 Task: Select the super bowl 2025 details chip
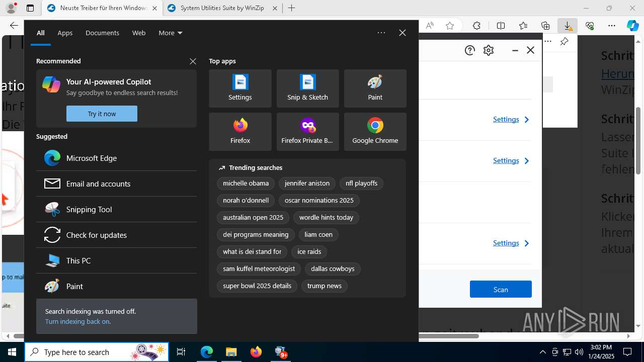257,286
